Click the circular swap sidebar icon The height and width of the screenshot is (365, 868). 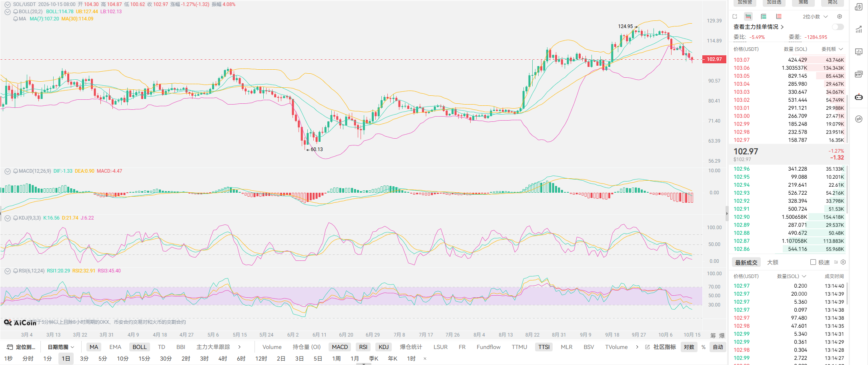tap(859, 119)
